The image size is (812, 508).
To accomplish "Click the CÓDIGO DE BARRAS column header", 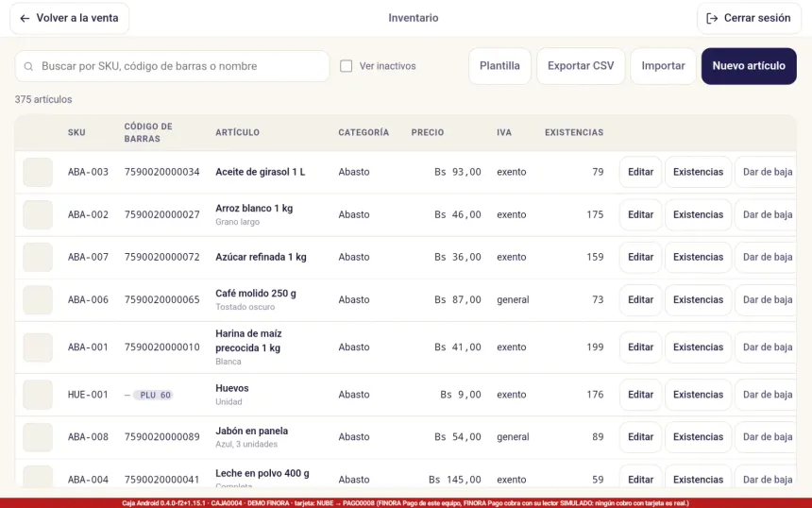I will coord(148,132).
